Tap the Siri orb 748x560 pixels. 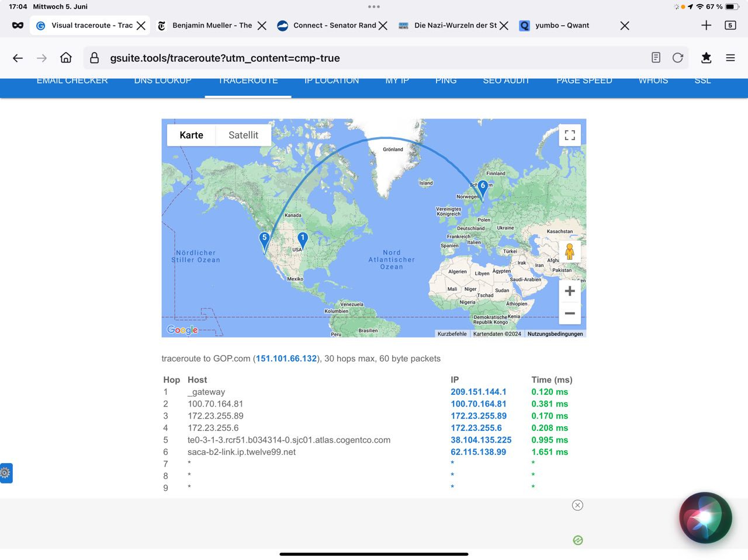(705, 517)
